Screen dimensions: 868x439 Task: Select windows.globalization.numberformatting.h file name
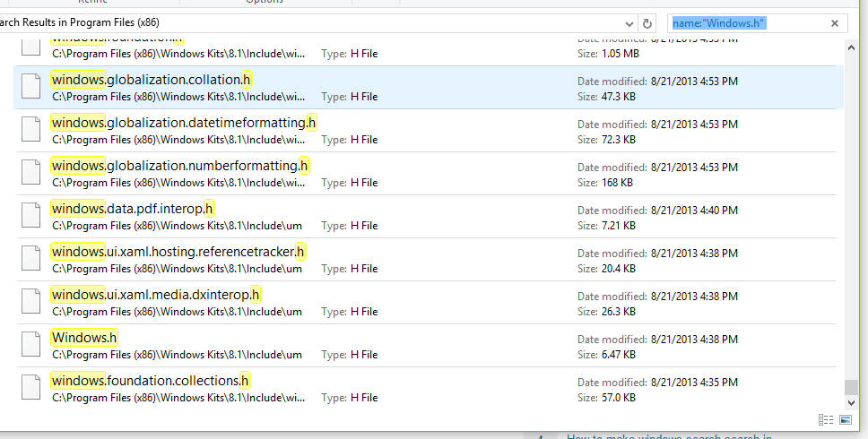click(180, 166)
